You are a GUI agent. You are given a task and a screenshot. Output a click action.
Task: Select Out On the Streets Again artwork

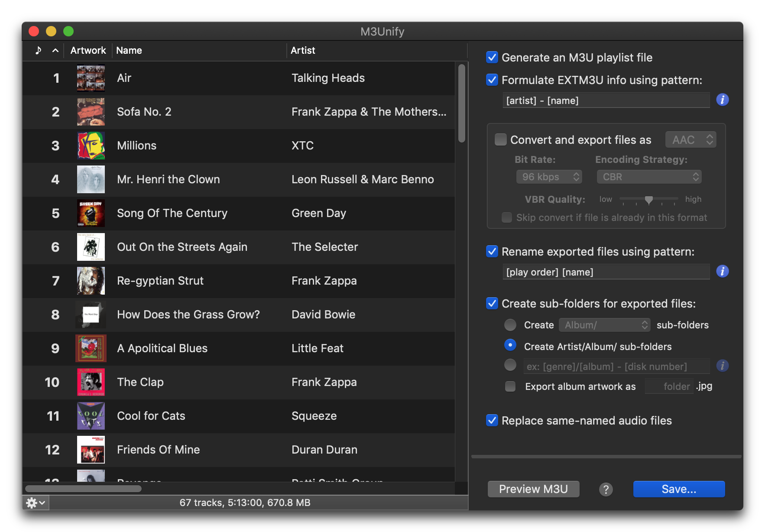click(x=91, y=247)
